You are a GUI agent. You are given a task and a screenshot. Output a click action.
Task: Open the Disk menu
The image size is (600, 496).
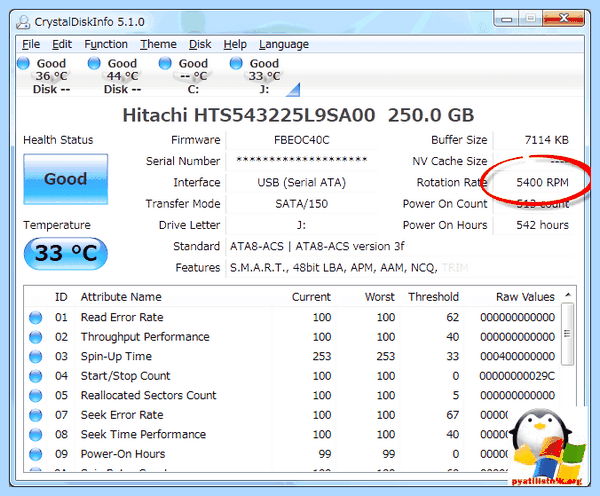[x=200, y=44]
